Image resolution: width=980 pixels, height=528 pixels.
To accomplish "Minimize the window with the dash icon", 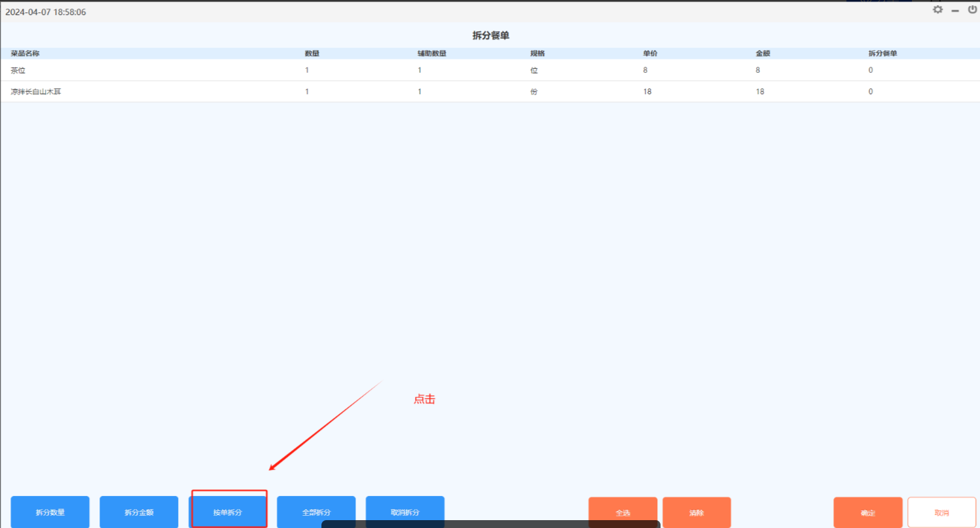I will pyautogui.click(x=955, y=10).
